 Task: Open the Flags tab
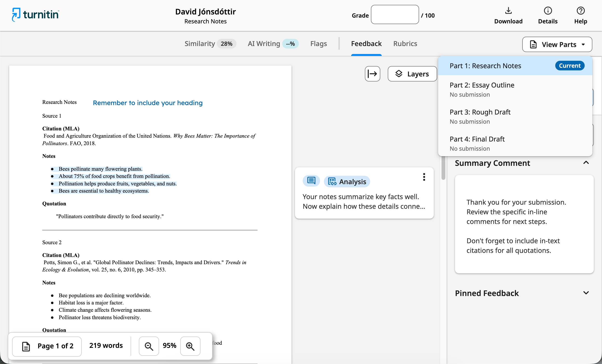[x=318, y=44]
